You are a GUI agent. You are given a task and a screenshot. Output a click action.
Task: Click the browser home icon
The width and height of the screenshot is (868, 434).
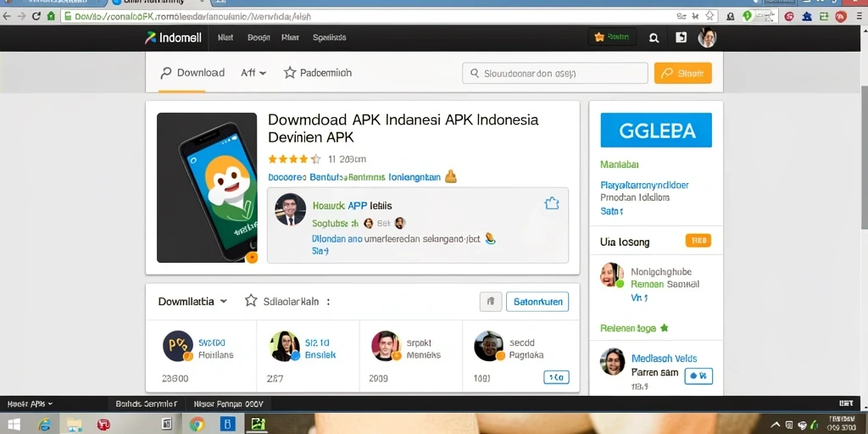coord(51,16)
